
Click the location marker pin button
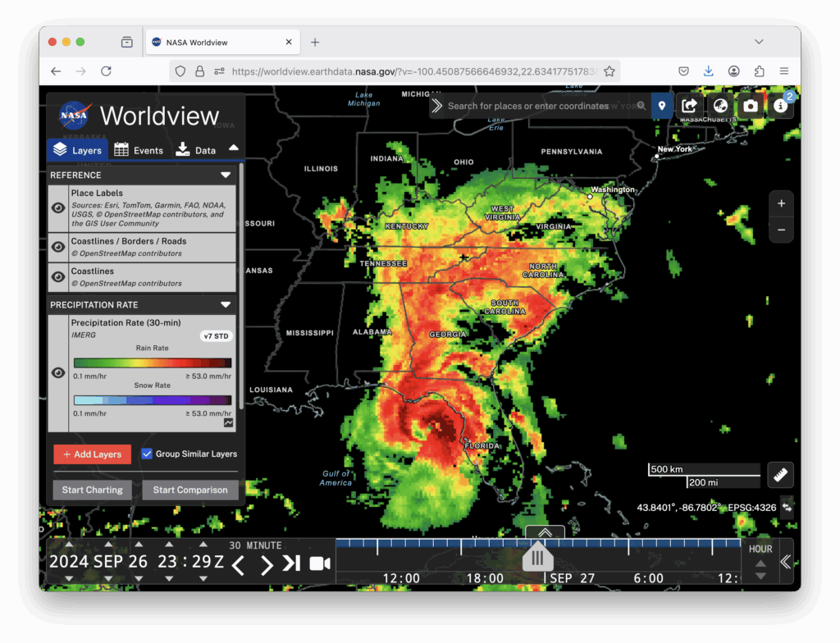pyautogui.click(x=662, y=106)
